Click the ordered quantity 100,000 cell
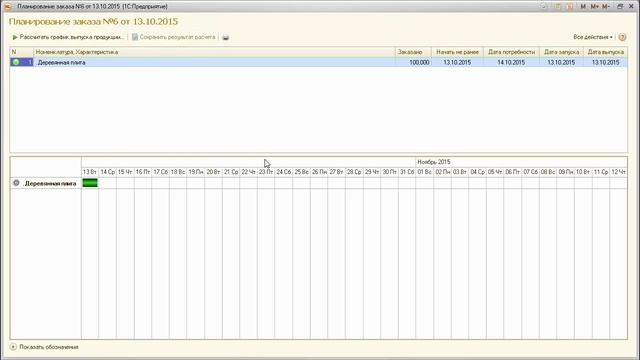 [413, 62]
